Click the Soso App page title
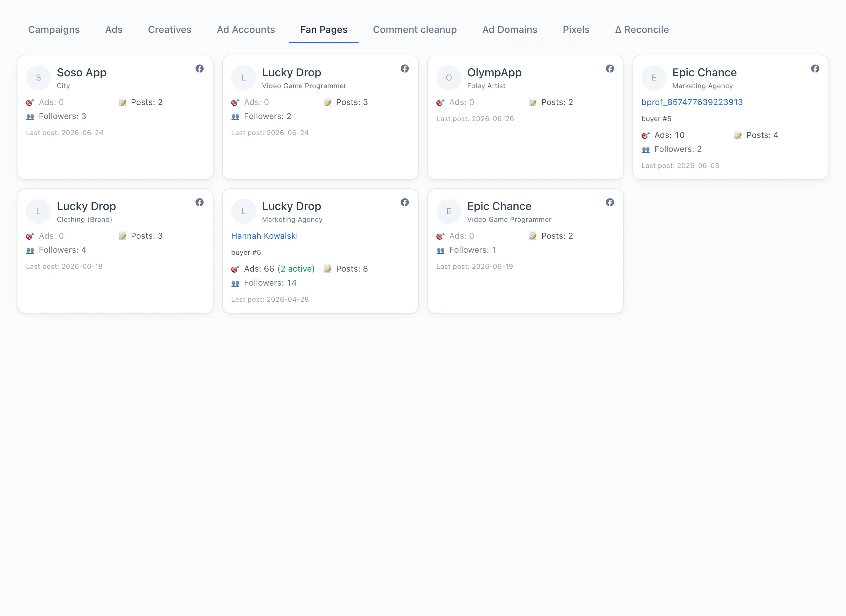This screenshot has width=846, height=616. (82, 72)
